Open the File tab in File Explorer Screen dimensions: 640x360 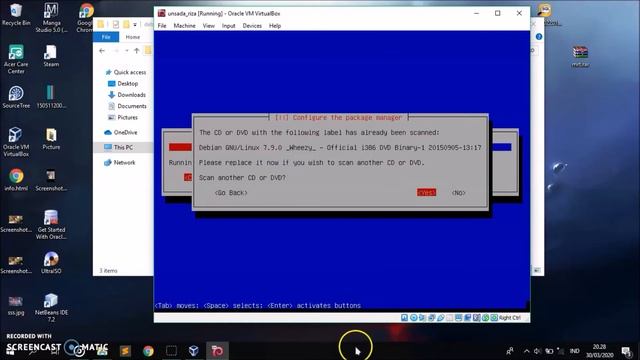point(106,37)
